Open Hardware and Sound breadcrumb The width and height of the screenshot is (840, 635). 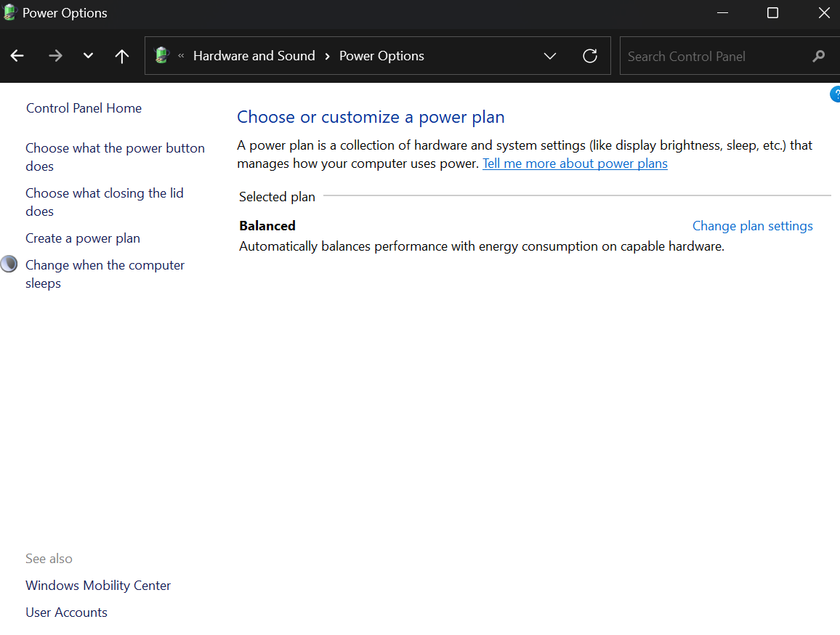click(254, 56)
